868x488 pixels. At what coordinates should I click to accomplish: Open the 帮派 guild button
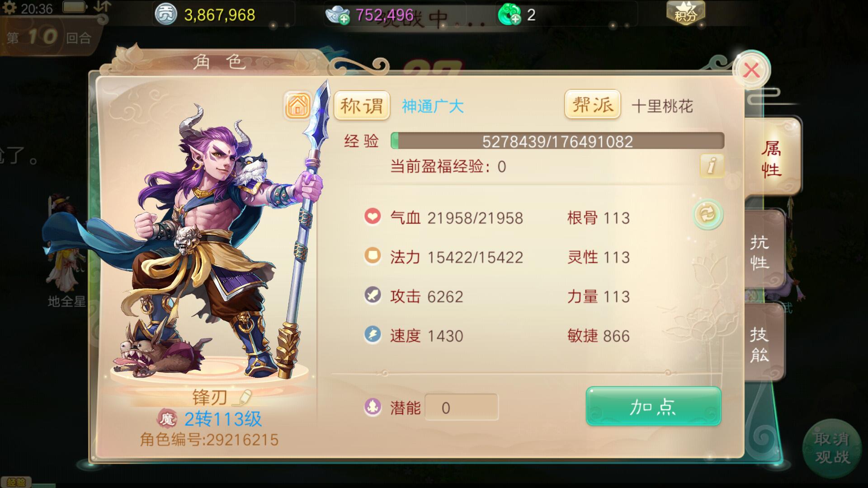pos(592,105)
